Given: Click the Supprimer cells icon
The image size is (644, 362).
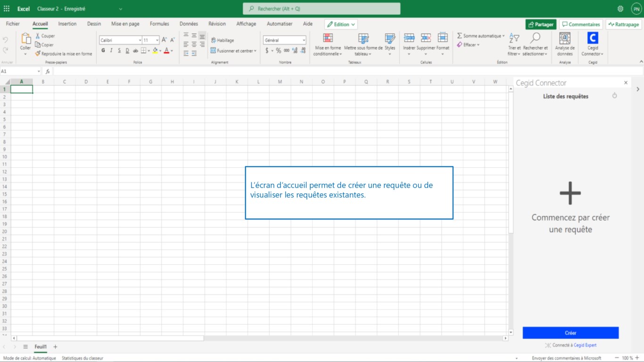Looking at the screenshot, I should click(x=426, y=38).
